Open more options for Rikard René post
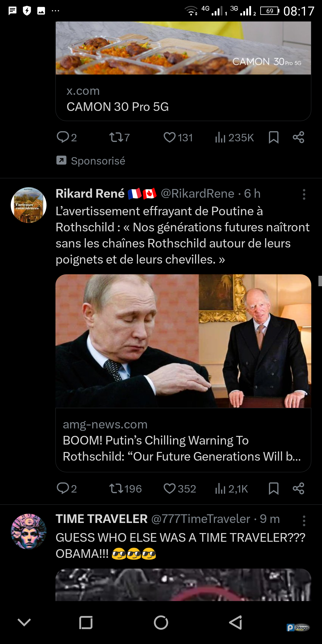This screenshot has height=644, width=322. point(304,194)
